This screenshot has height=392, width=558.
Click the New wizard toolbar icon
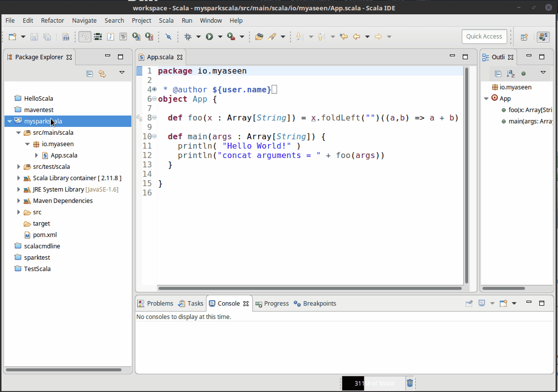pyautogui.click(x=12, y=37)
